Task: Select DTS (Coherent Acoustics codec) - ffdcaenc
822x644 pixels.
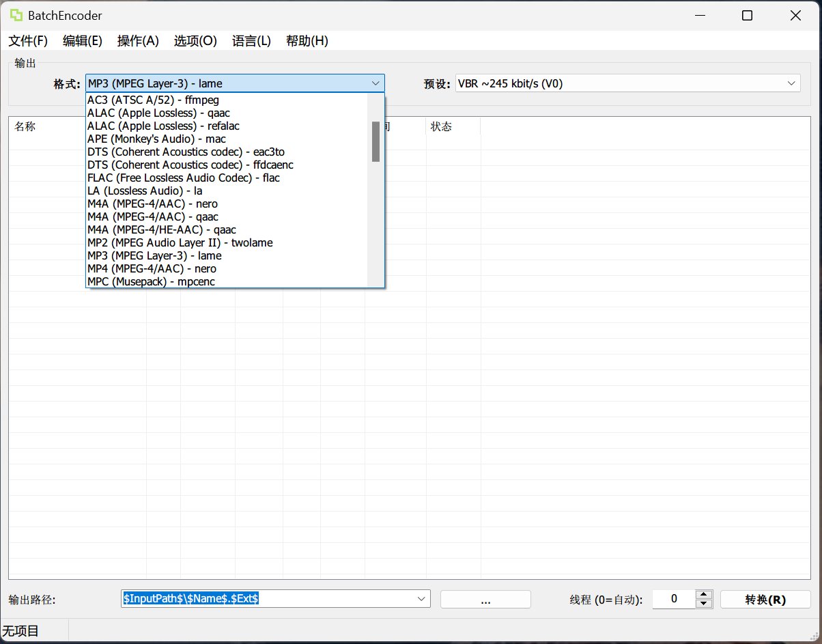Action: click(227, 165)
